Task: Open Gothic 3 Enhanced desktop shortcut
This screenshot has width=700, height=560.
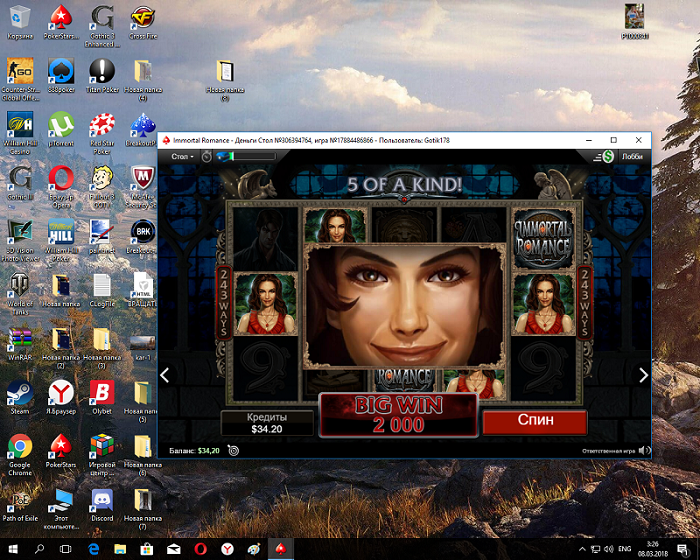Action: tap(102, 26)
